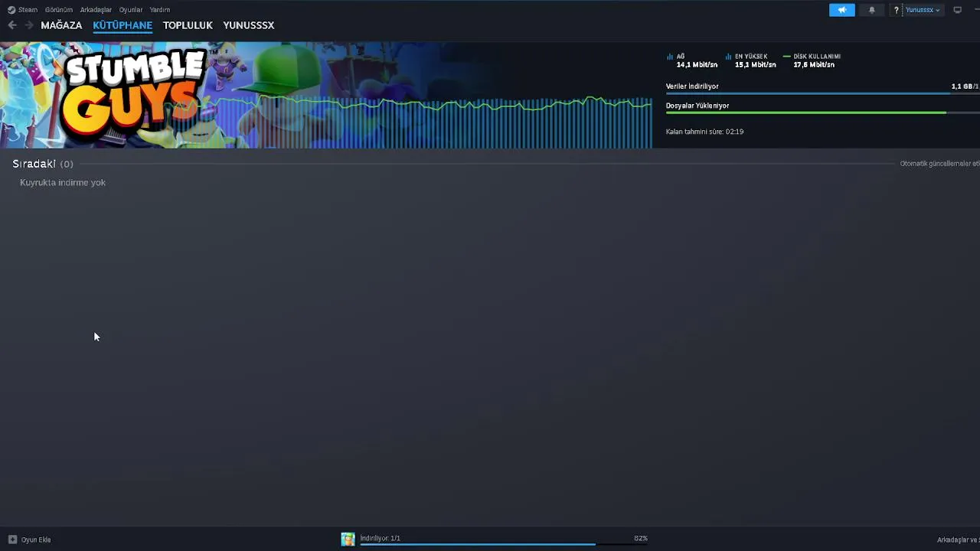Click the Veriler İndiriliyor blue progress bar

pos(822,93)
